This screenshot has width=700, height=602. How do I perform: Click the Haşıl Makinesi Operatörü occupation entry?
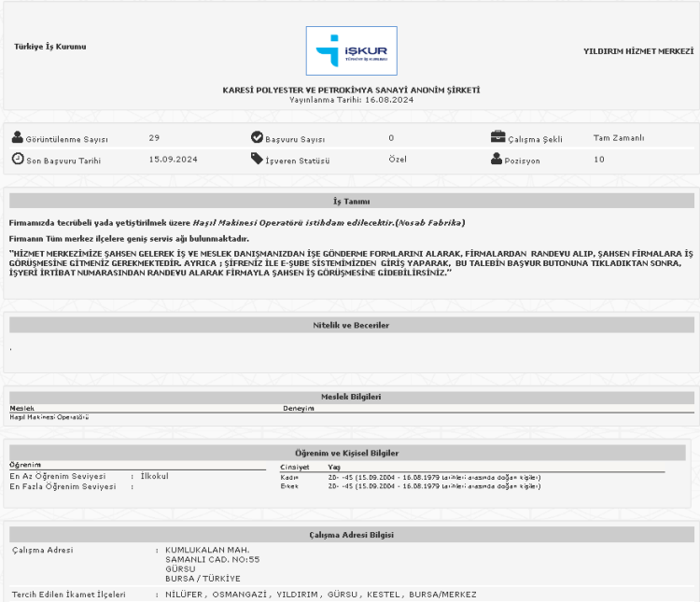click(49, 417)
